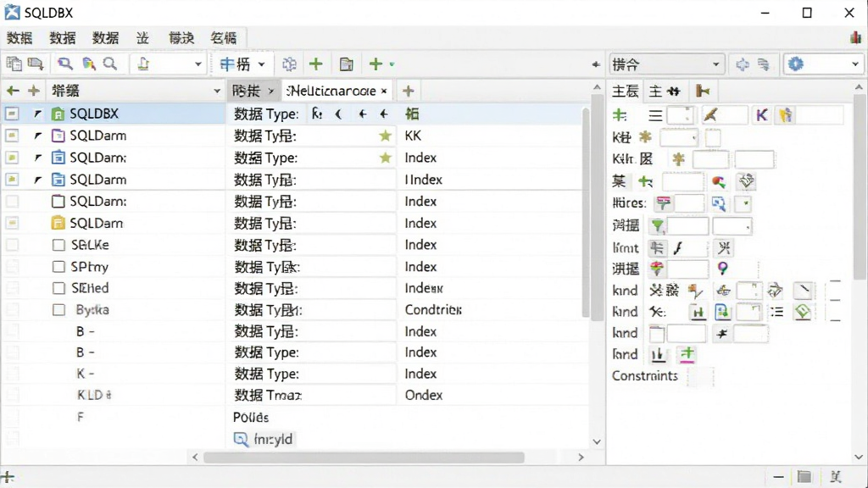Image resolution: width=868 pixels, height=488 pixels.
Task: Click the grey magnifier icon in toolbar
Action: [110, 64]
